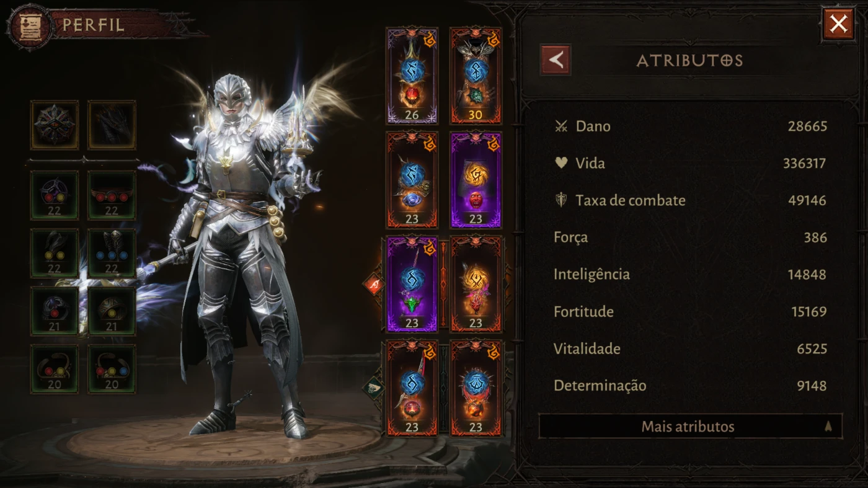The height and width of the screenshot is (488, 868).
Task: Click the green diamond offhand swap icon
Action: (373, 388)
